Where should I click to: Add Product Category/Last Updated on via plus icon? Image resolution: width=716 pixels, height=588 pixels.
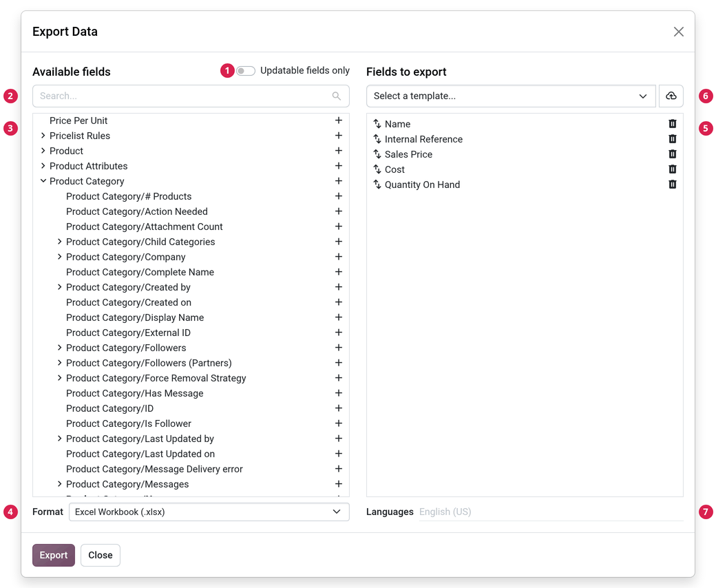pyautogui.click(x=338, y=454)
